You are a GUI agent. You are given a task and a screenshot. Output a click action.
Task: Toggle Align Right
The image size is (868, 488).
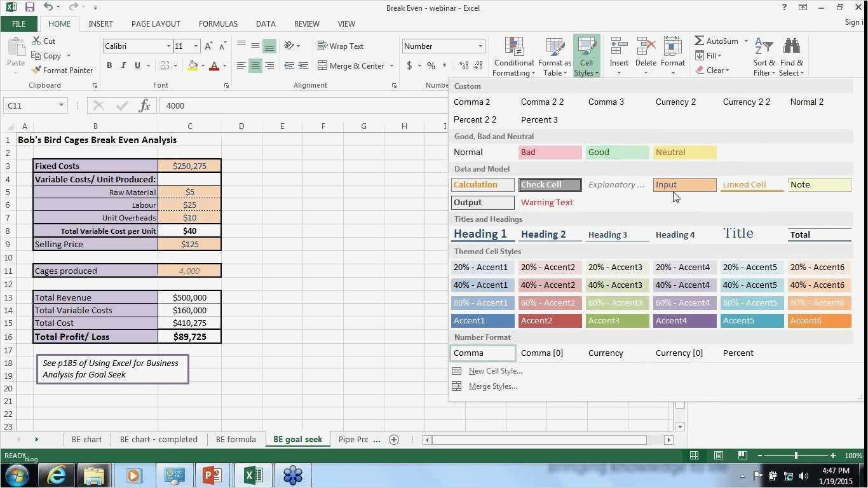[x=269, y=65]
